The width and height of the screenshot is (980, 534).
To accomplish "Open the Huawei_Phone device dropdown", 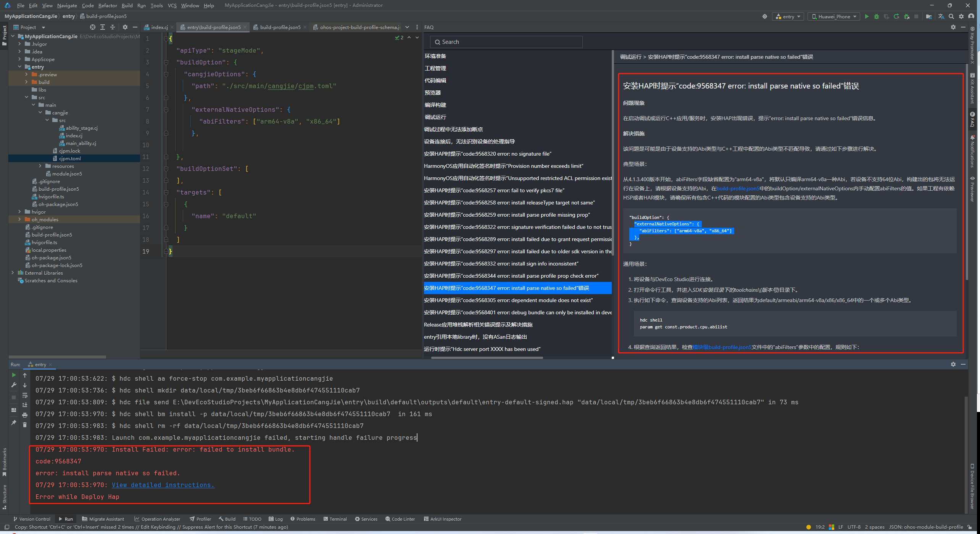I will click(833, 16).
